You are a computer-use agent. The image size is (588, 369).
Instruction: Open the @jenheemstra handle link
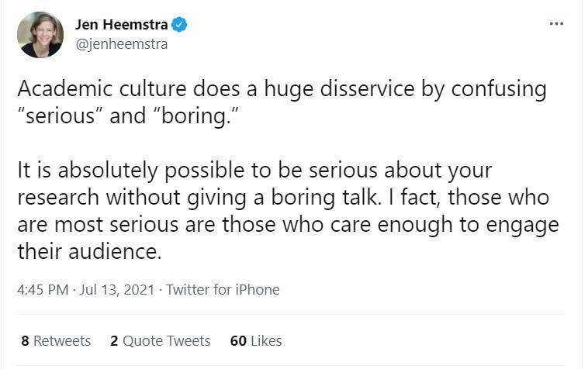120,43
